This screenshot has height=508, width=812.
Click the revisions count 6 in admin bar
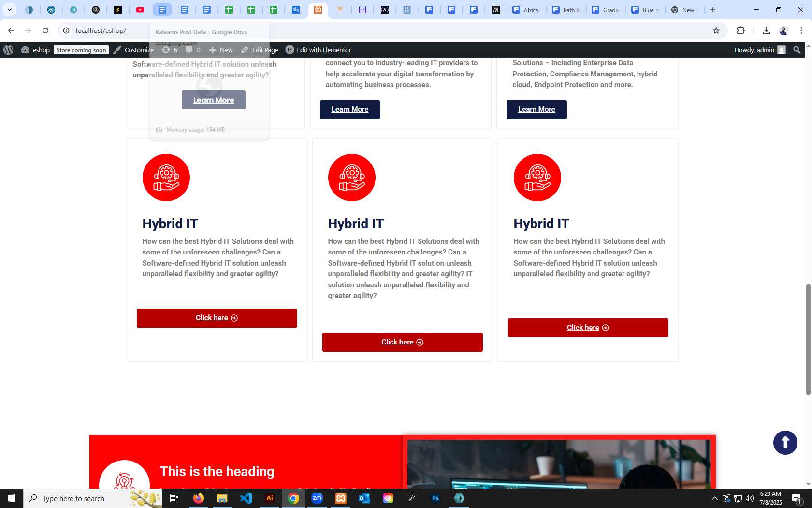[170, 50]
